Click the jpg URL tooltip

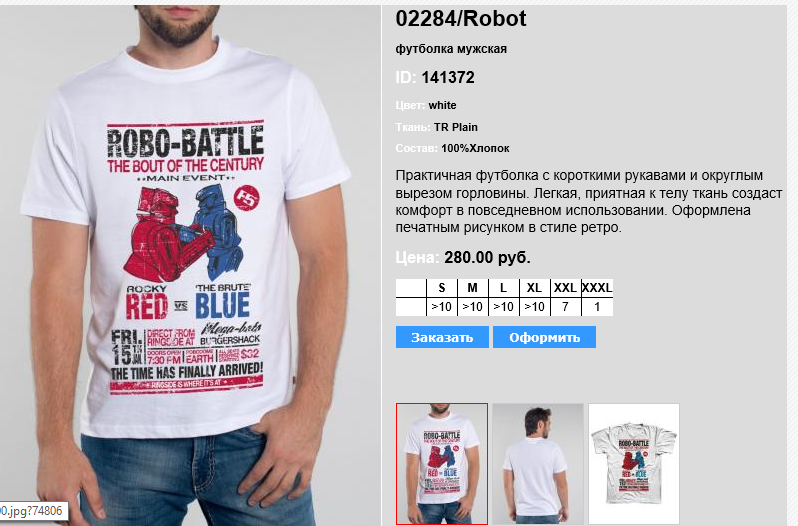(x=33, y=511)
